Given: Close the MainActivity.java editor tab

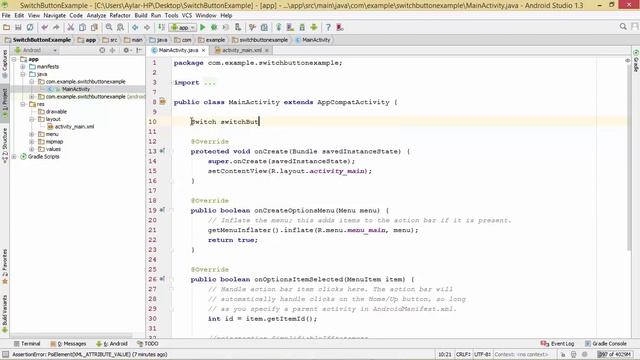Looking at the screenshot, I should (203, 50).
